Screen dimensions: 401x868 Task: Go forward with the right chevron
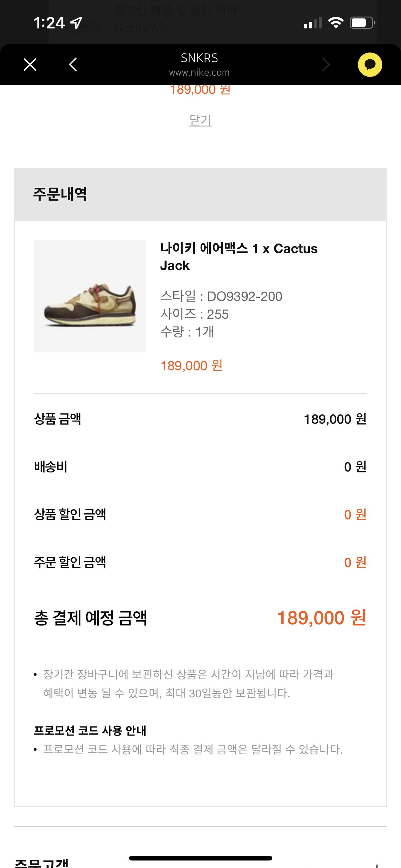coord(326,65)
